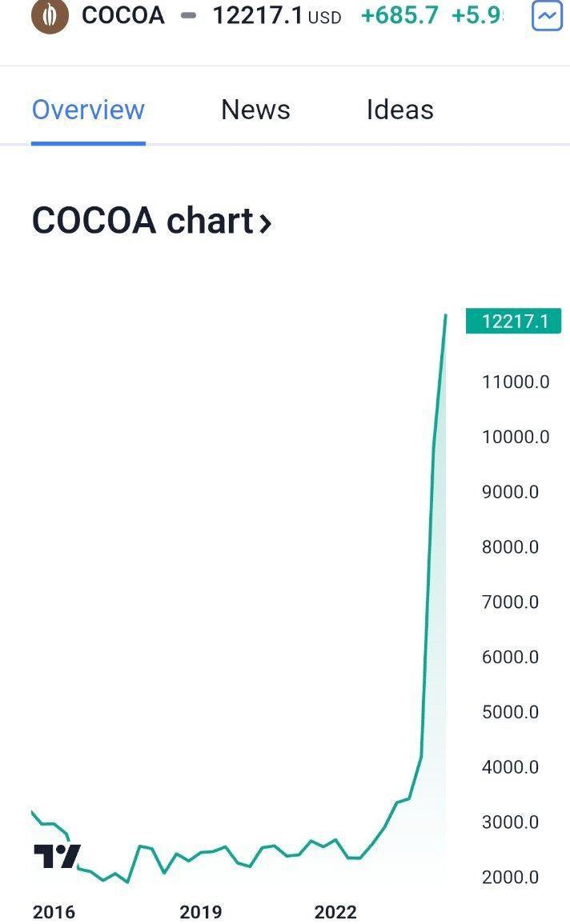Image resolution: width=570 pixels, height=924 pixels.
Task: Click the 2016 label on time axis
Action: (54, 912)
